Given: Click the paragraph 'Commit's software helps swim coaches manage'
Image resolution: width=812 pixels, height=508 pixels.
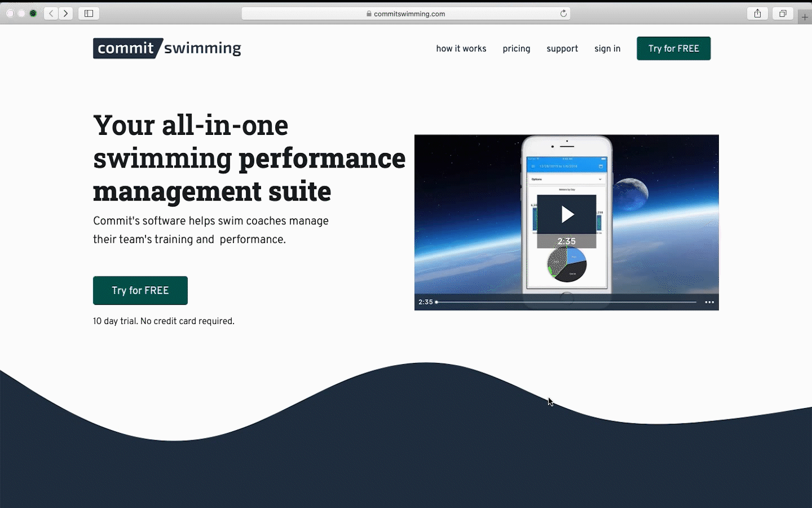Looking at the screenshot, I should pyautogui.click(x=211, y=221).
